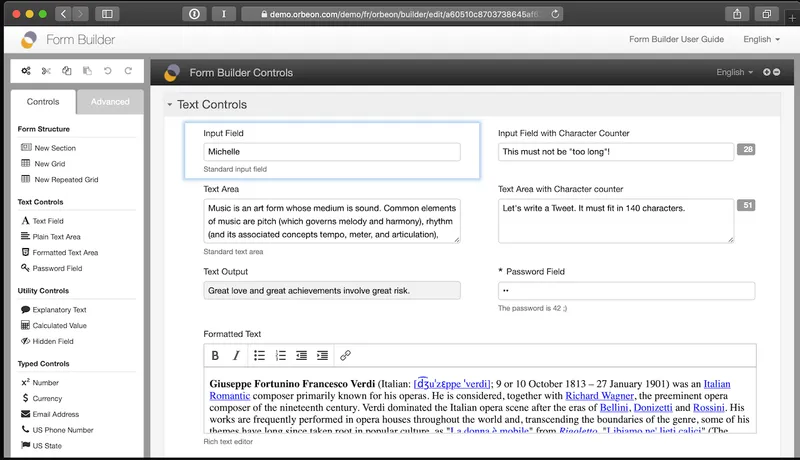Add a Currency control
Screen dimensions: 800x460
tap(41, 398)
